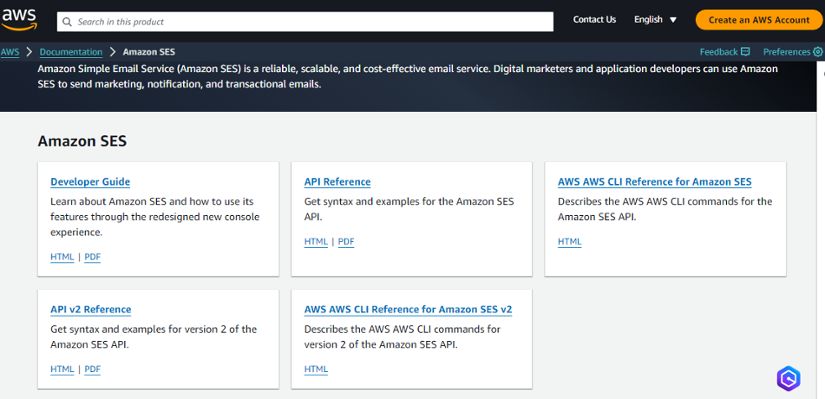Open the API v2 Reference link
The height and width of the screenshot is (399, 825).
click(x=91, y=309)
